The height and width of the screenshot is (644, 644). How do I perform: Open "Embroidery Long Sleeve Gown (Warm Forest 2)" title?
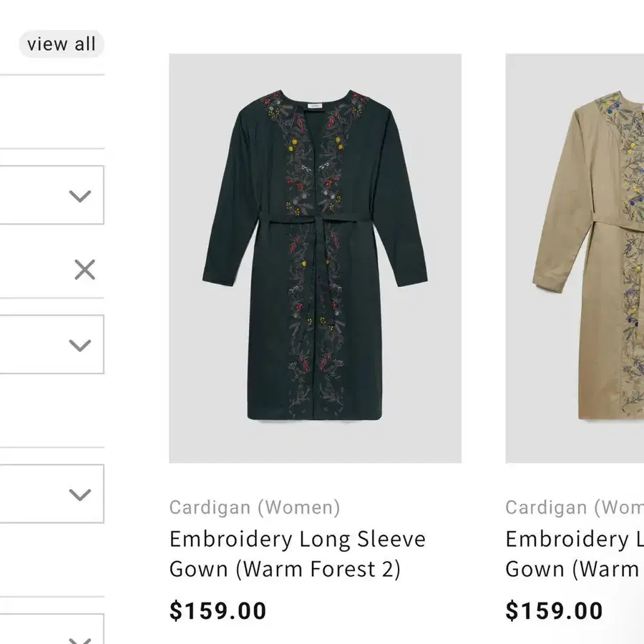coord(297,554)
